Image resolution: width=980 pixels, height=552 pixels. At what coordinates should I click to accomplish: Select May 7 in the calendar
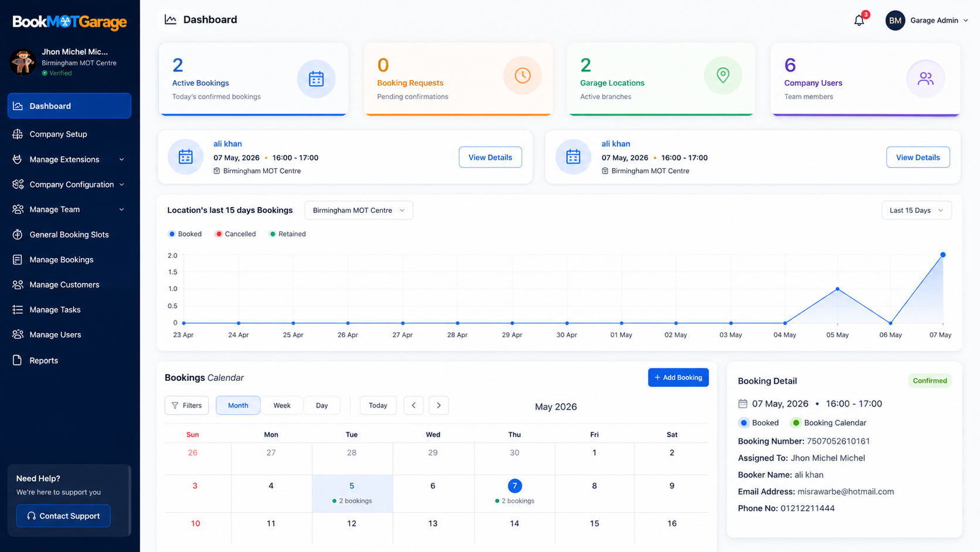(x=515, y=486)
